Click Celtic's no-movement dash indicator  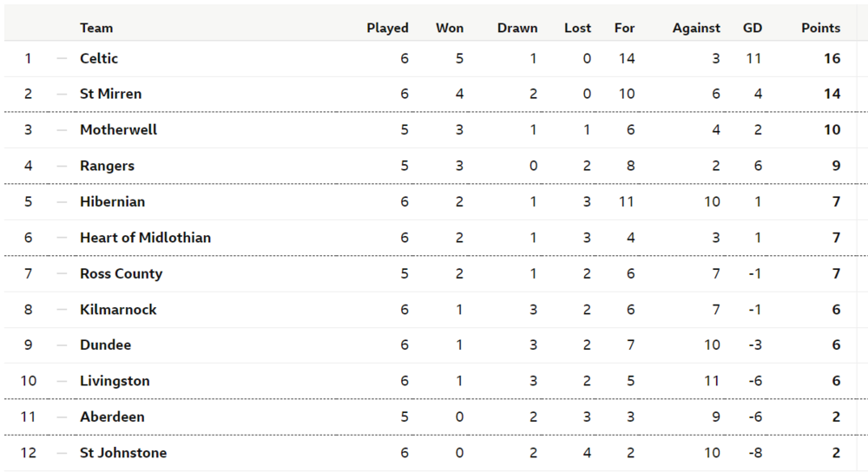(x=62, y=58)
